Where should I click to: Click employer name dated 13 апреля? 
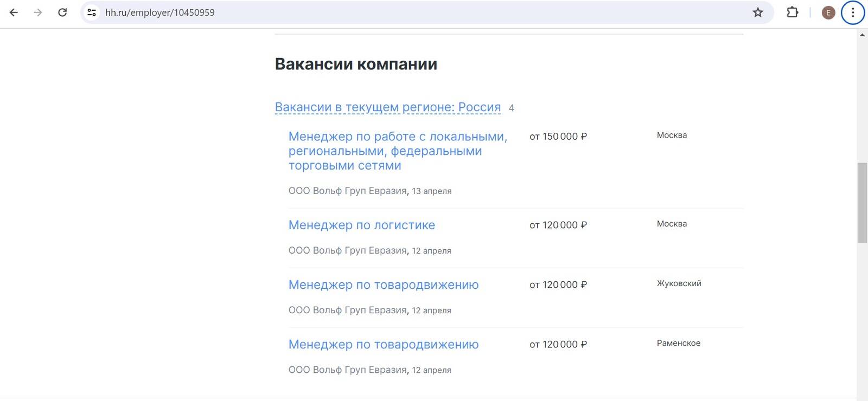coord(348,191)
